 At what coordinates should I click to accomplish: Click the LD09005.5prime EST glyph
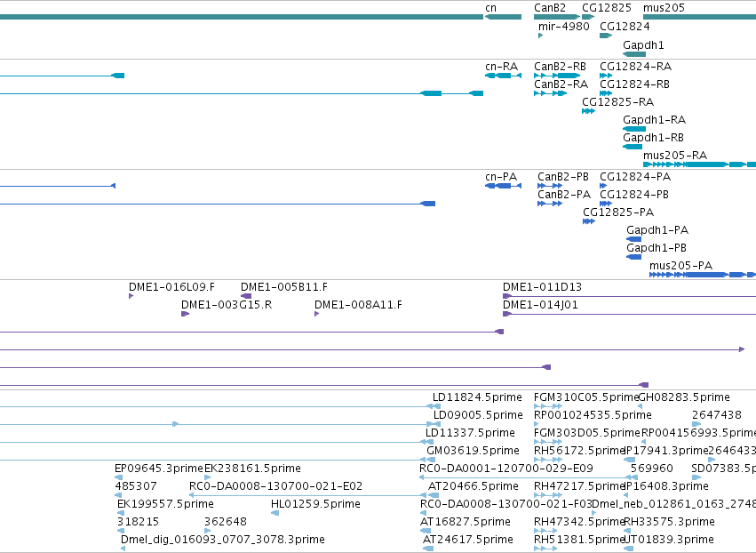point(436,424)
